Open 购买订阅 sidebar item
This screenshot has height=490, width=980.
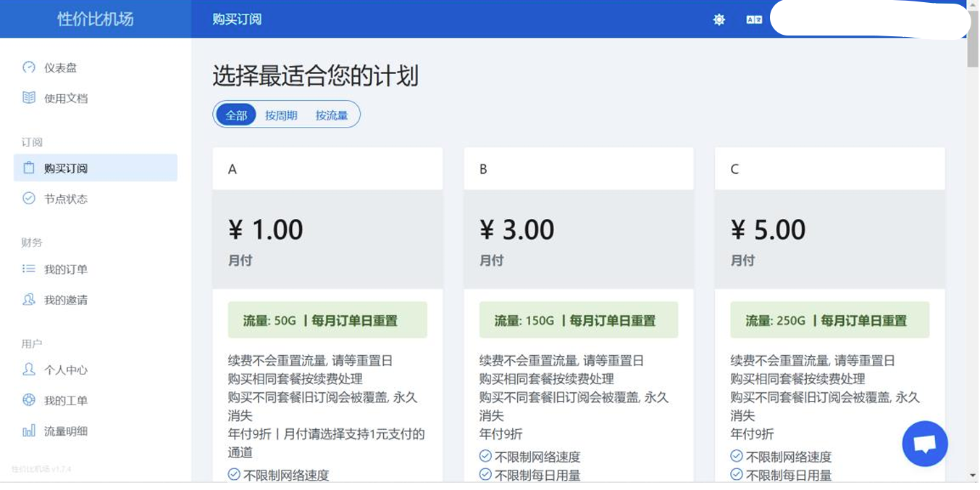pyautogui.click(x=96, y=167)
